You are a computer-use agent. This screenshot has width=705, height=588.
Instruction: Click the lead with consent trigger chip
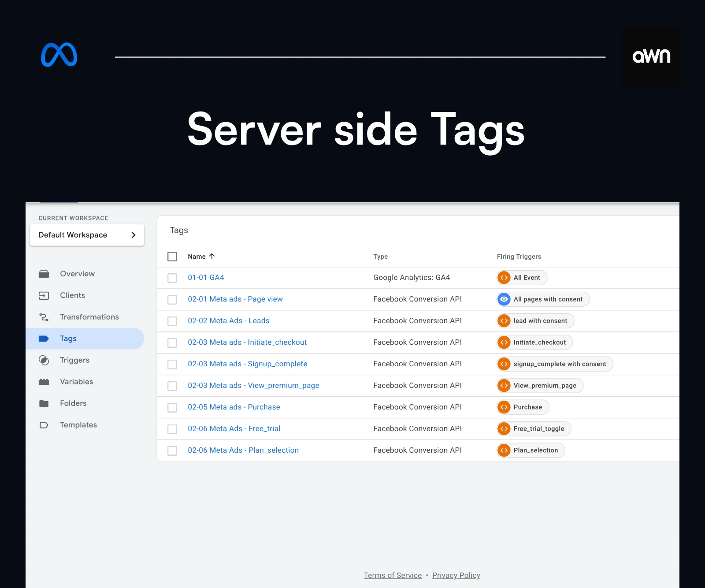click(535, 321)
